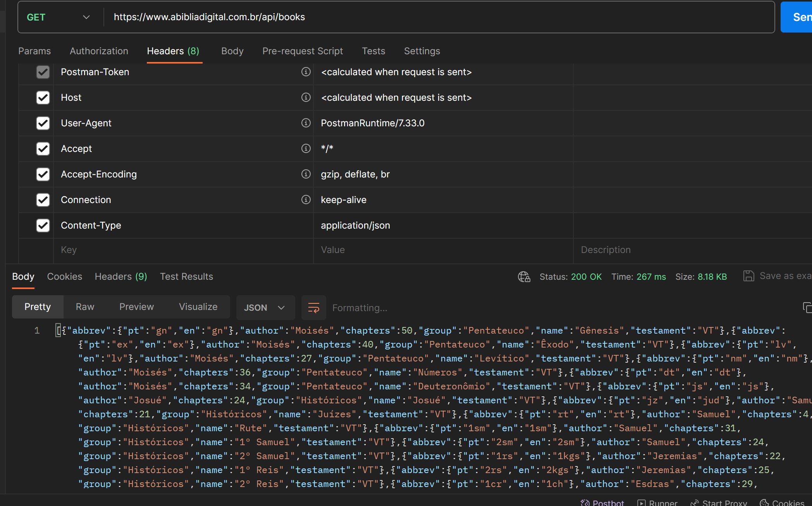The height and width of the screenshot is (506, 812).
Task: Open the Collection Runner
Action: (x=659, y=502)
